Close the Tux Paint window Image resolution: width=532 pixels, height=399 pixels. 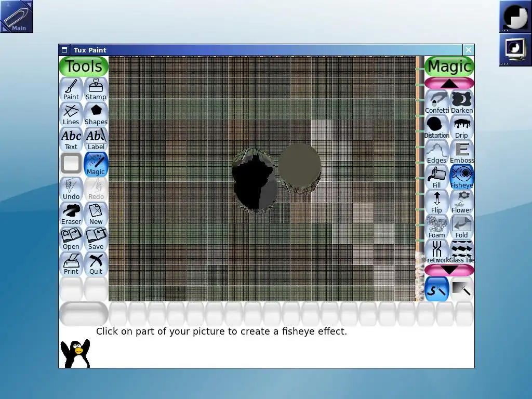468,50
